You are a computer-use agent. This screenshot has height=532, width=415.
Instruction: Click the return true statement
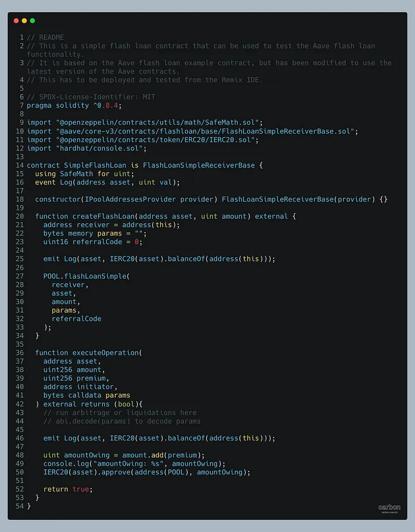pos(67,489)
